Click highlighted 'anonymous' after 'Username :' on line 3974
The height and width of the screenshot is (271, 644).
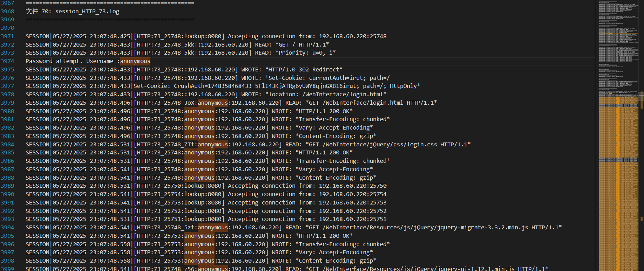(135, 61)
